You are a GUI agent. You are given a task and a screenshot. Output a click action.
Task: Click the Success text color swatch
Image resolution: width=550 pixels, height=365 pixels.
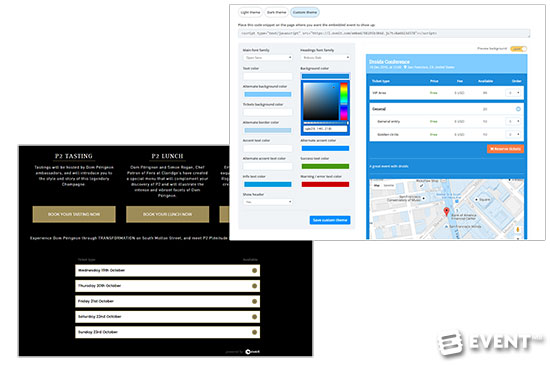click(x=325, y=167)
